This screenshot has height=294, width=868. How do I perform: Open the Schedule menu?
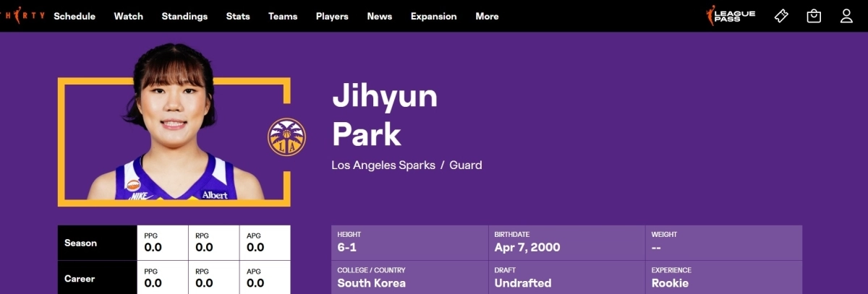click(x=75, y=16)
